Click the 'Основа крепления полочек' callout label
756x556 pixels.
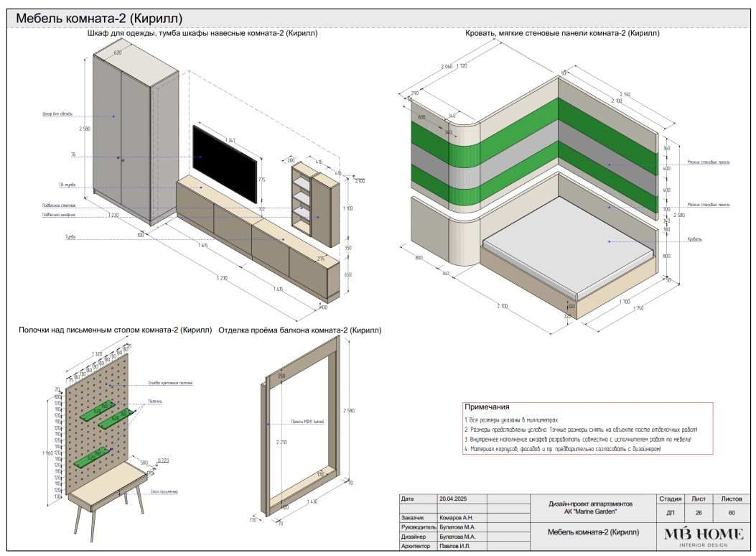[x=171, y=383]
